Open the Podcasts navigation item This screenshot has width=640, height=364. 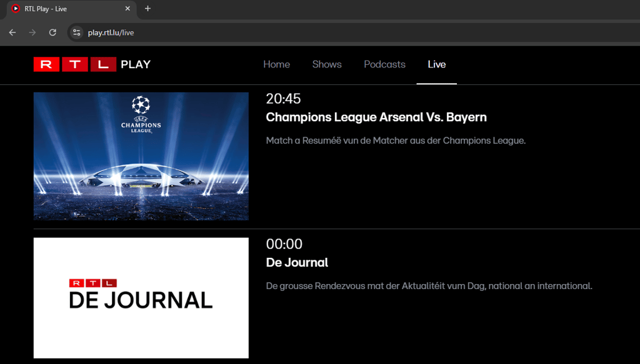[384, 64]
